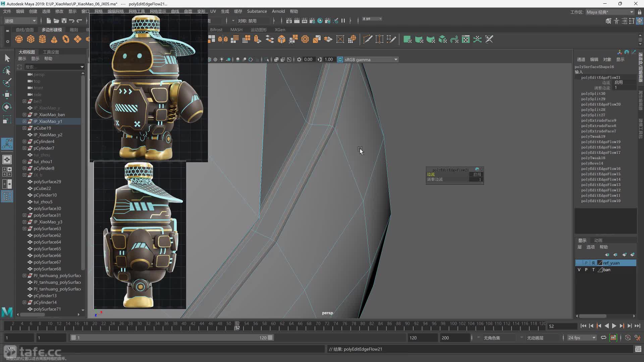Click the play forwards button
This screenshot has height=362, width=644.
[x=614, y=326]
